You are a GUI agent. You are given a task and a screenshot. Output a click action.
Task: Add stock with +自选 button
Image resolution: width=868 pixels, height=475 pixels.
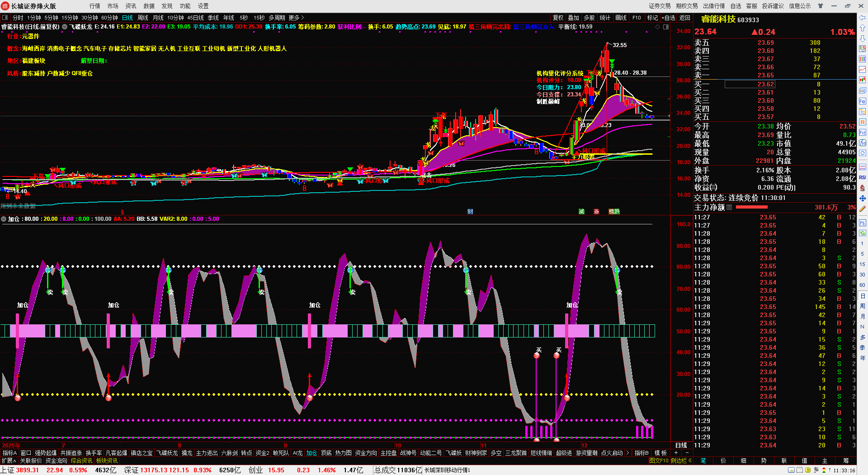[668, 18]
